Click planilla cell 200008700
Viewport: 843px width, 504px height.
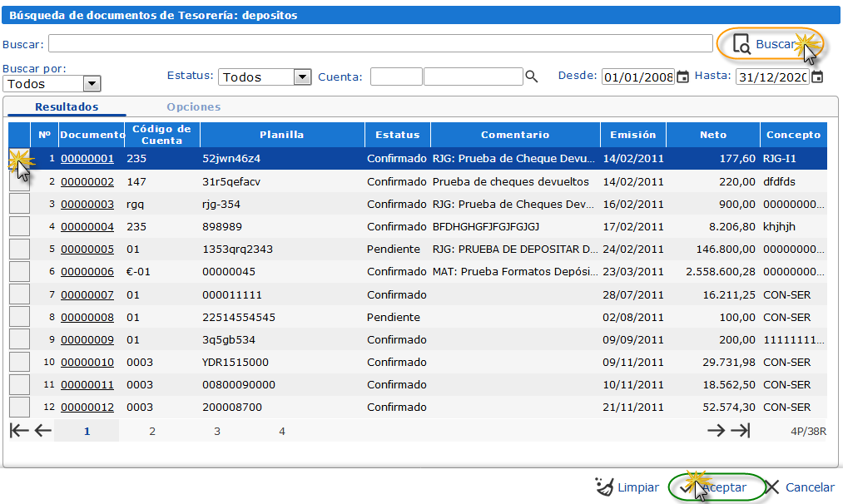coord(231,408)
